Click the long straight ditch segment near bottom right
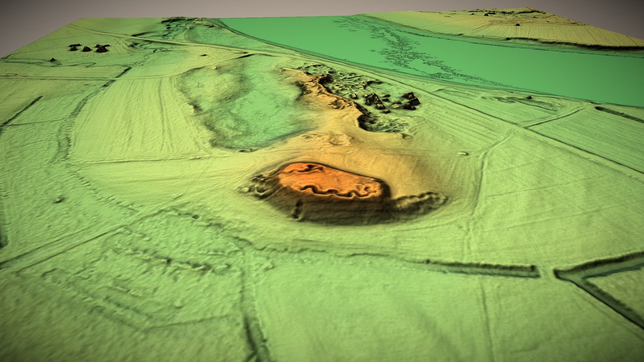The height and width of the screenshot is (362, 644). click(x=483, y=267)
